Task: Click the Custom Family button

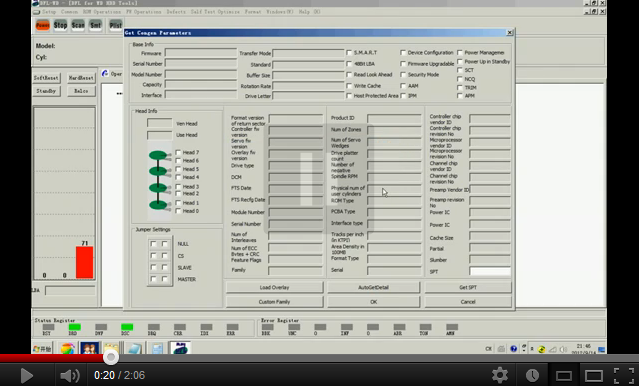Action: (274, 302)
